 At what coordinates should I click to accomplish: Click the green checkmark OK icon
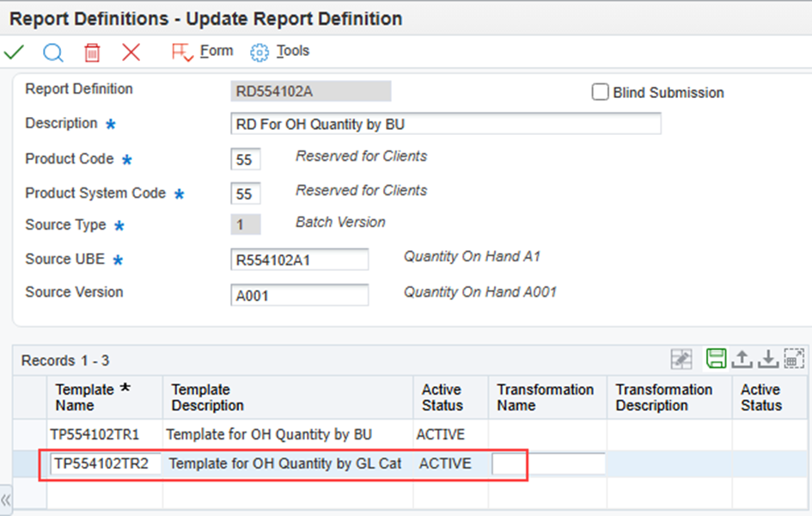pyautogui.click(x=14, y=52)
